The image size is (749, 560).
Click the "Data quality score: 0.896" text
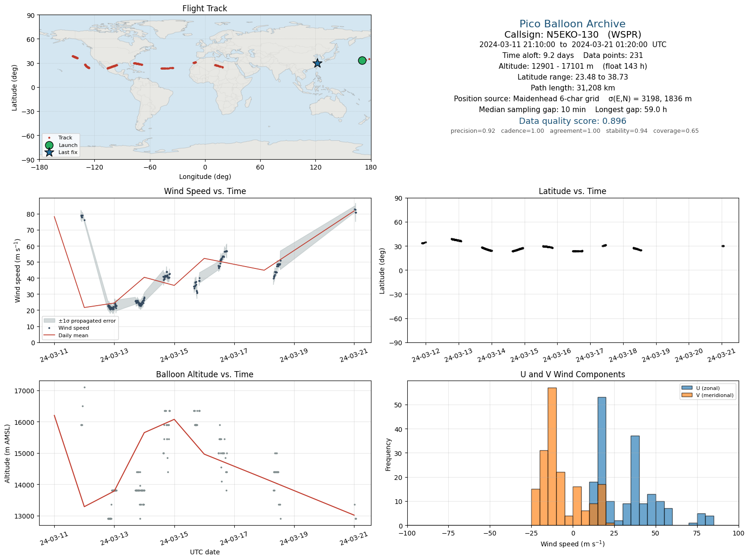point(573,121)
